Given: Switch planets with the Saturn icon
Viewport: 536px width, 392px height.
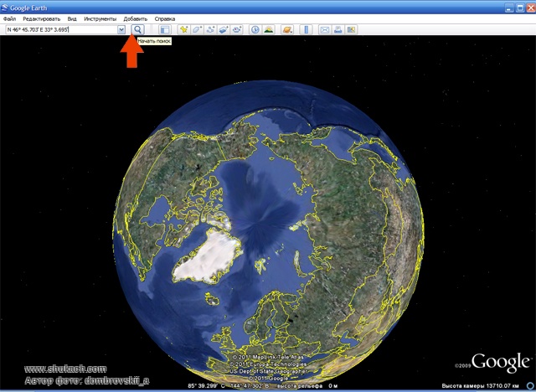Looking at the screenshot, I should [x=287, y=29].
